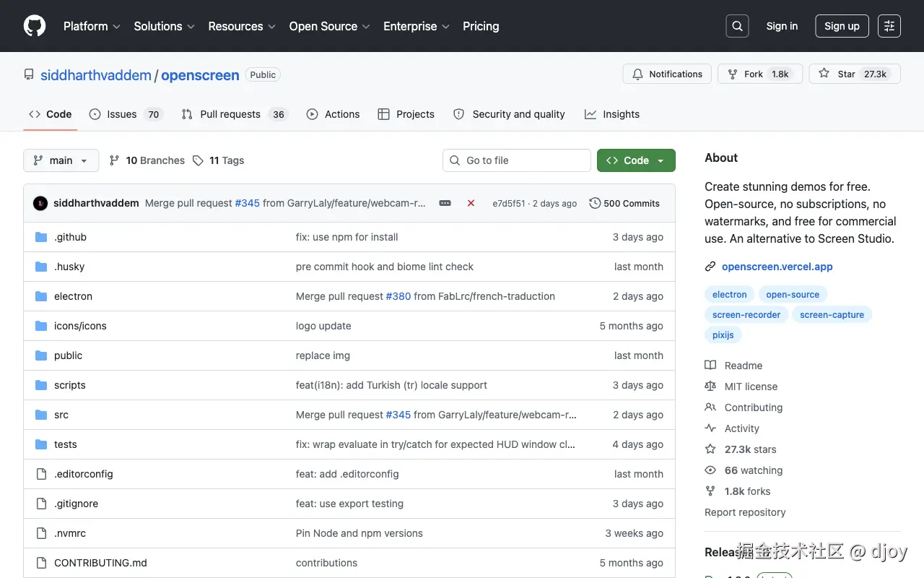The image size is (924, 578).
Task: Open the .github folder icon
Action: [x=41, y=237]
